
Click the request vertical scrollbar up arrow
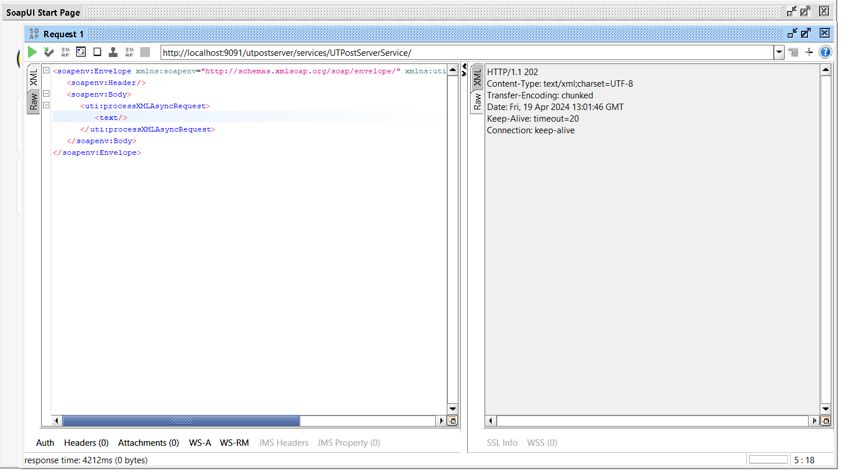pyautogui.click(x=453, y=70)
